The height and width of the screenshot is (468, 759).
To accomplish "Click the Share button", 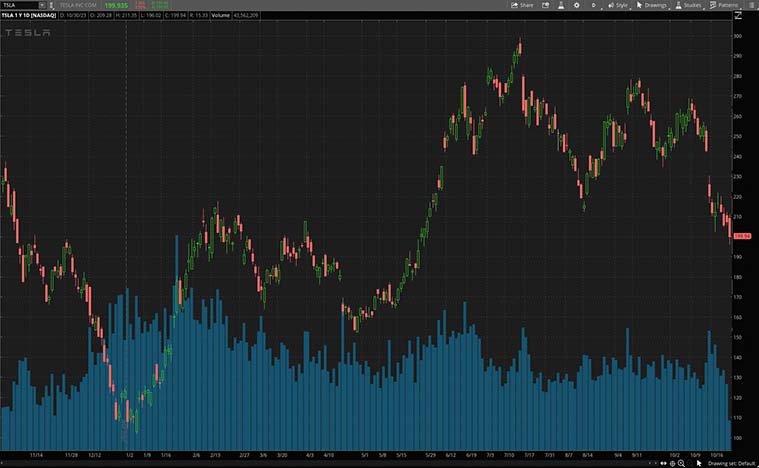I will point(522,5).
